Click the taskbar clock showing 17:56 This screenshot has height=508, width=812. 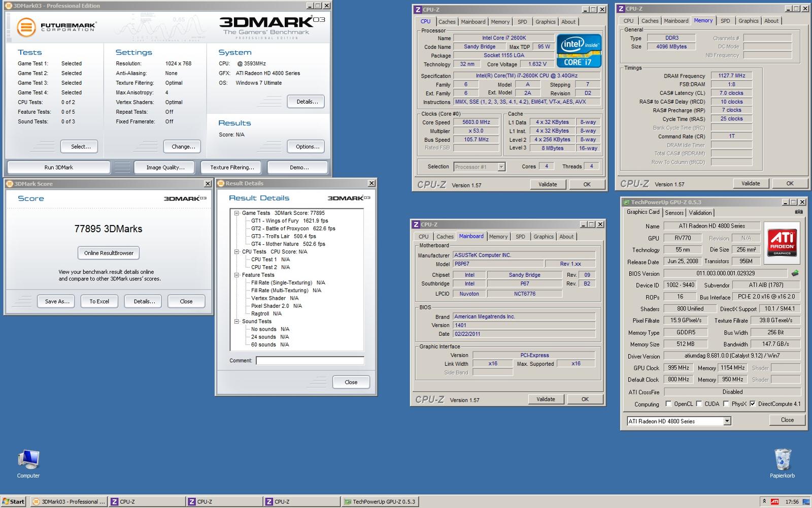792,501
